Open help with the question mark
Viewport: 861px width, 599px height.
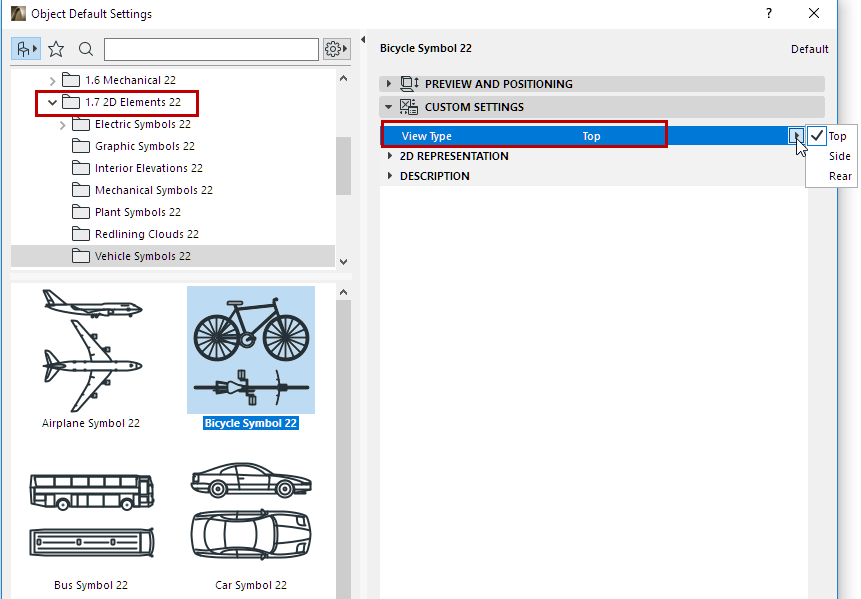pyautogui.click(x=769, y=14)
